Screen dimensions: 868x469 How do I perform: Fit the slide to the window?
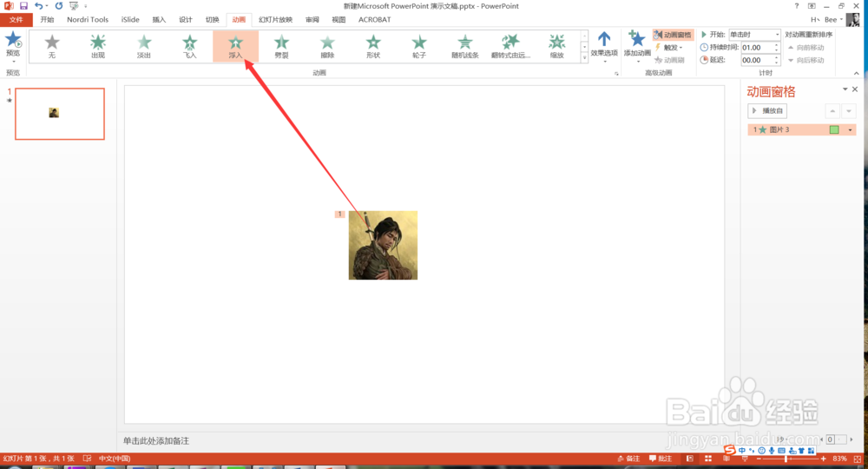tap(858, 459)
